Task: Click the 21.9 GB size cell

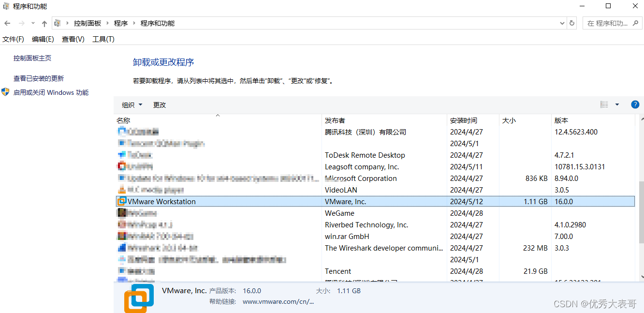Action: point(536,271)
